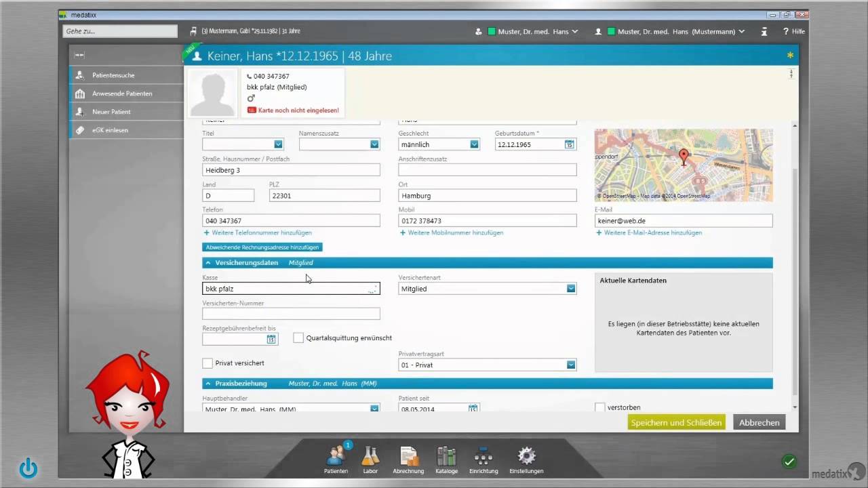
Task: Open the Namenszusatz dropdown
Action: click(x=374, y=144)
